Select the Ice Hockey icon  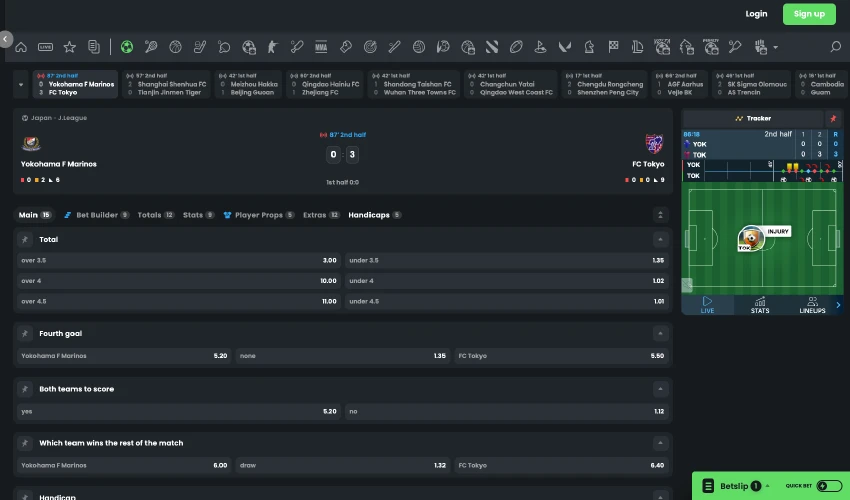click(199, 47)
